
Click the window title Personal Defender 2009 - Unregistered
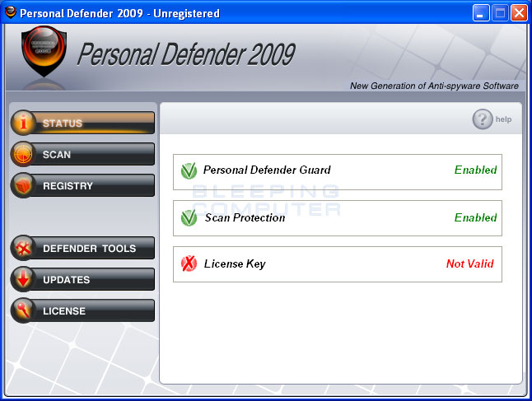click(119, 13)
